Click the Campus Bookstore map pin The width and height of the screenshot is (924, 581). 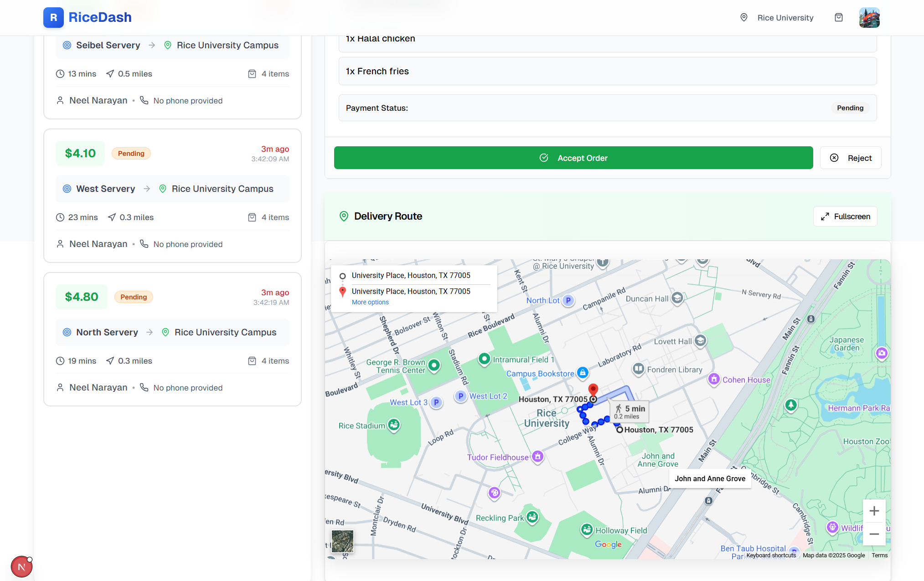[x=582, y=373]
